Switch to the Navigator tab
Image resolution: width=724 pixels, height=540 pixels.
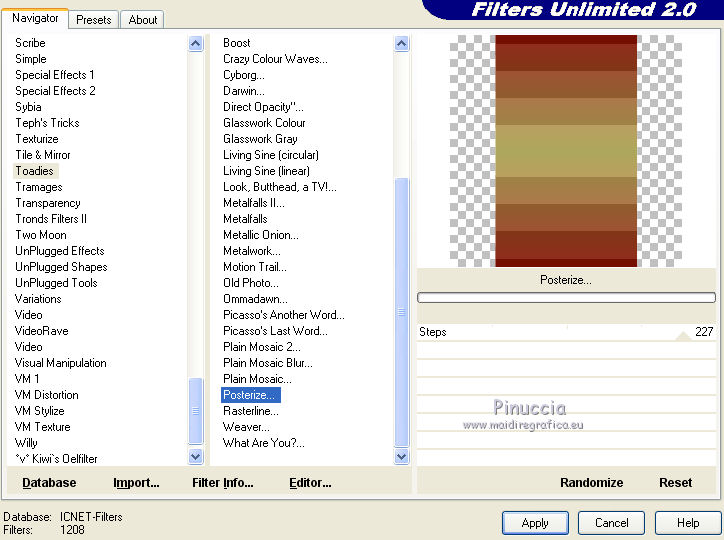click(35, 18)
